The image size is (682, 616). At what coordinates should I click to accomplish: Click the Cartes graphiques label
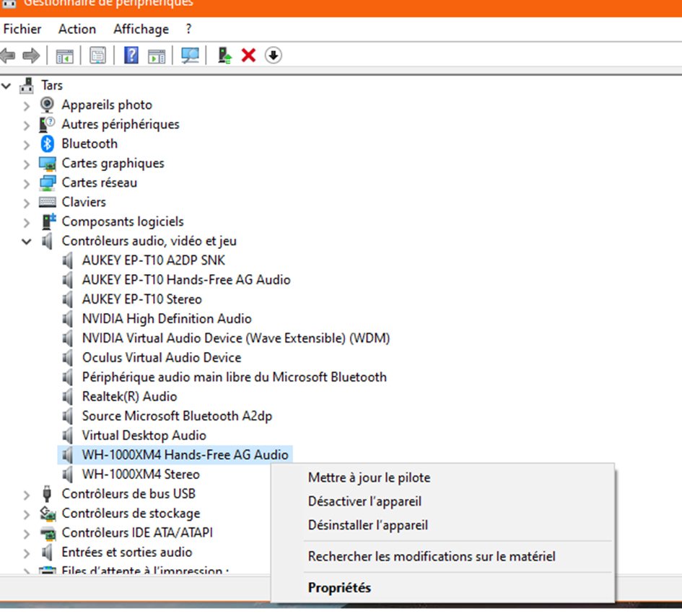point(113,163)
